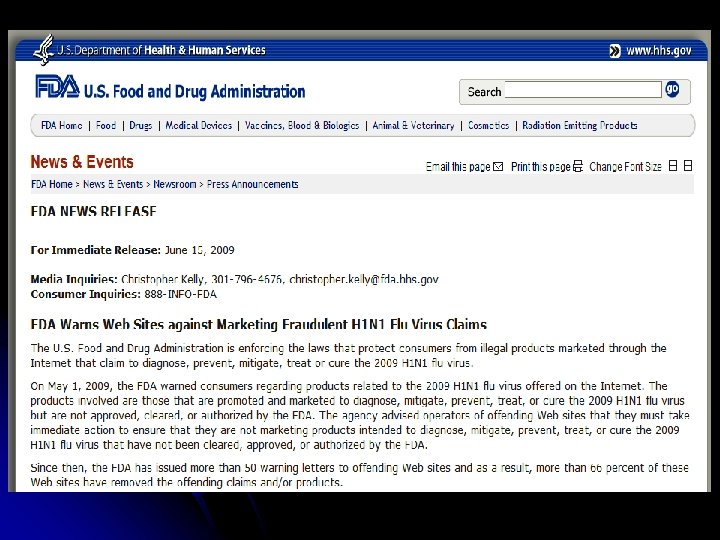
Task: Click the Search text field
Action: click(x=583, y=90)
